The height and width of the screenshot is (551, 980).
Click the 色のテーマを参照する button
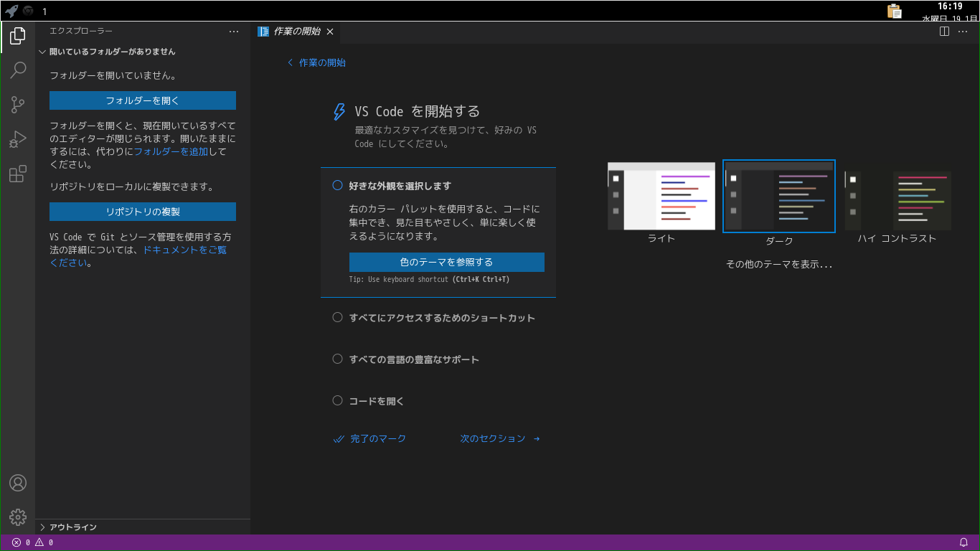tap(446, 262)
